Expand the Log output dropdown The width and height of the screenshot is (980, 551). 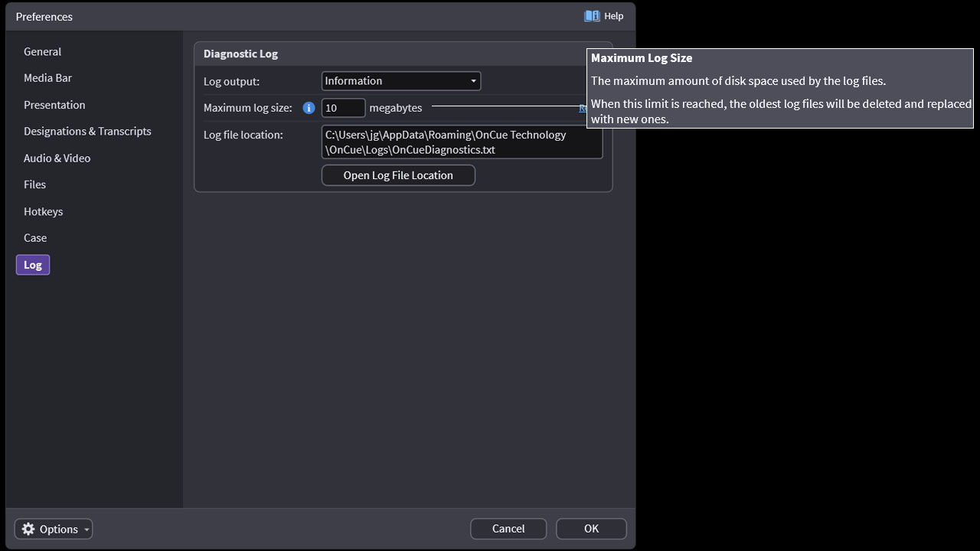(x=474, y=81)
